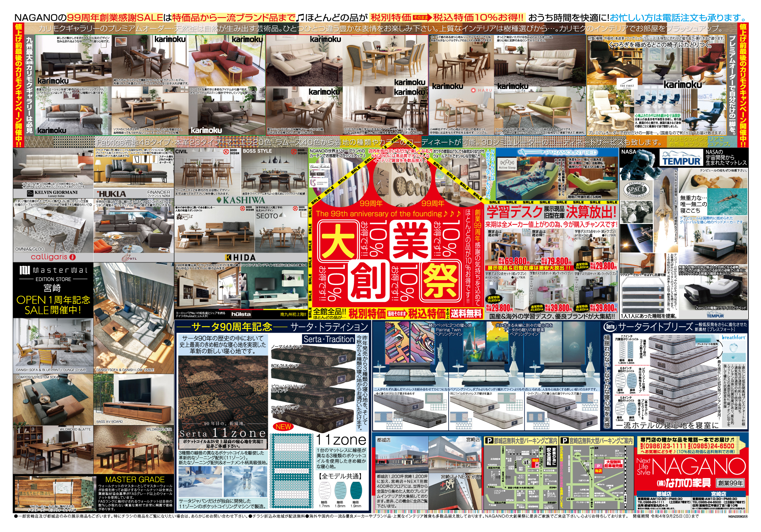Click the 創業99年 box
This screenshot has width=761, height=532.
click(x=731, y=483)
